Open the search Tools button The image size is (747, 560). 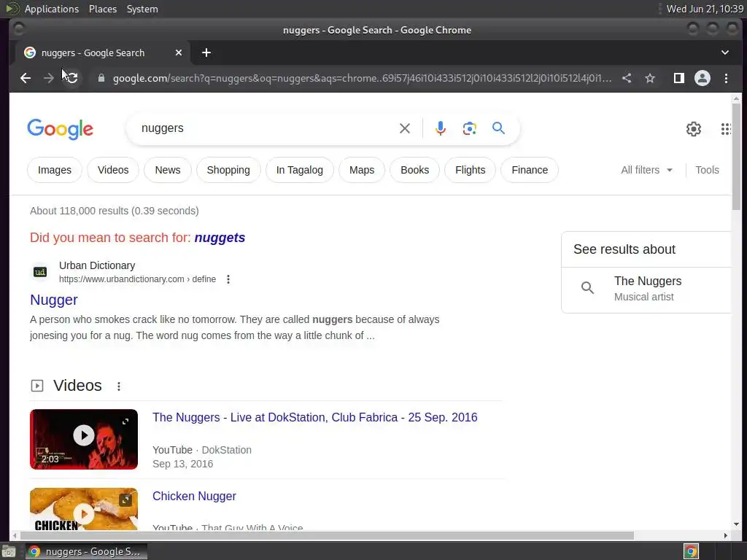(707, 170)
